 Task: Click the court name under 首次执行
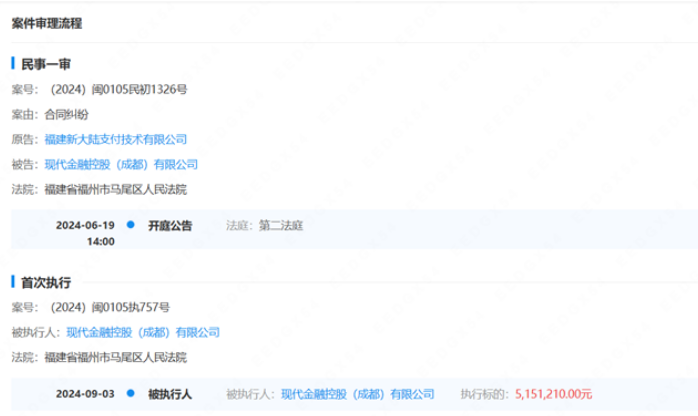[114, 357]
